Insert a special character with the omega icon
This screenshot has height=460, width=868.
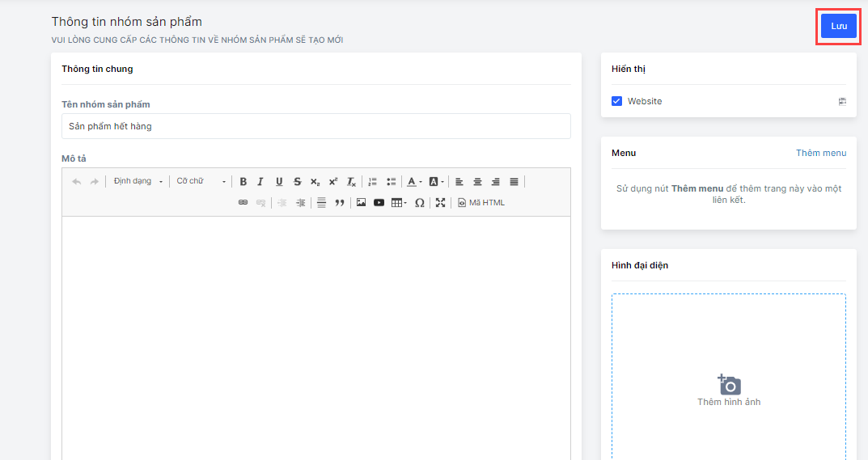click(x=419, y=203)
